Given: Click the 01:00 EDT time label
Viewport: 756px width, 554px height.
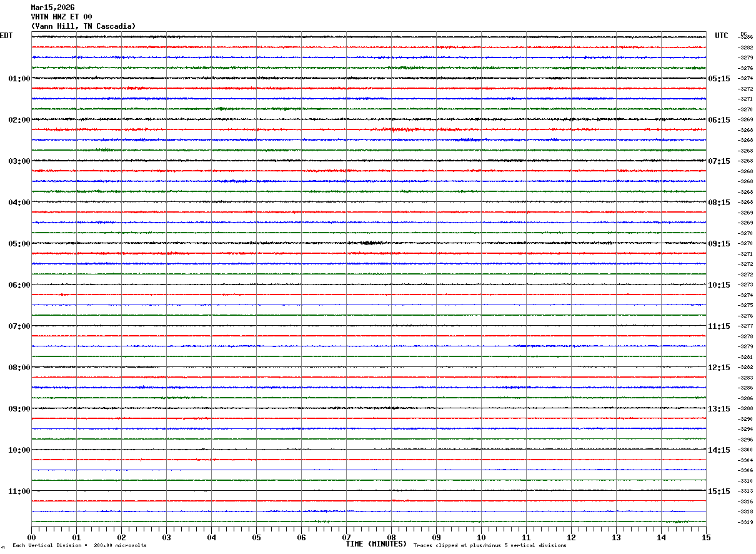Looking at the screenshot, I should 19,79.
